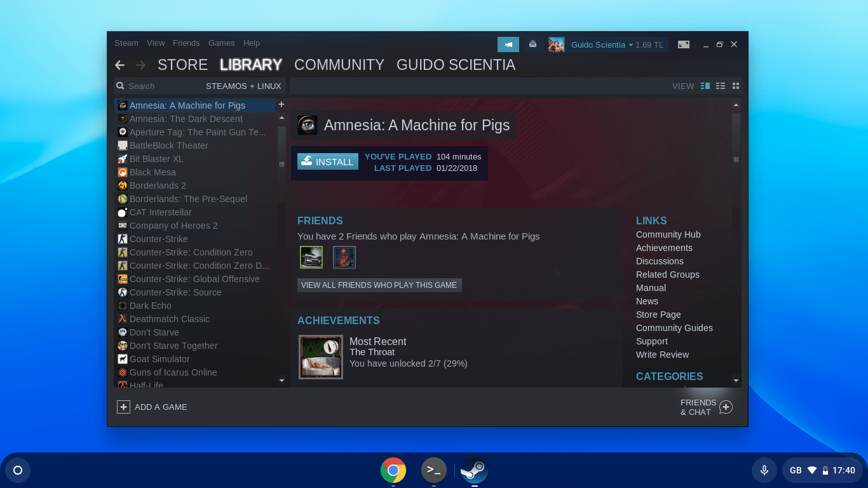The height and width of the screenshot is (488, 868).
Task: Open the Related Groups link
Action: click(668, 274)
